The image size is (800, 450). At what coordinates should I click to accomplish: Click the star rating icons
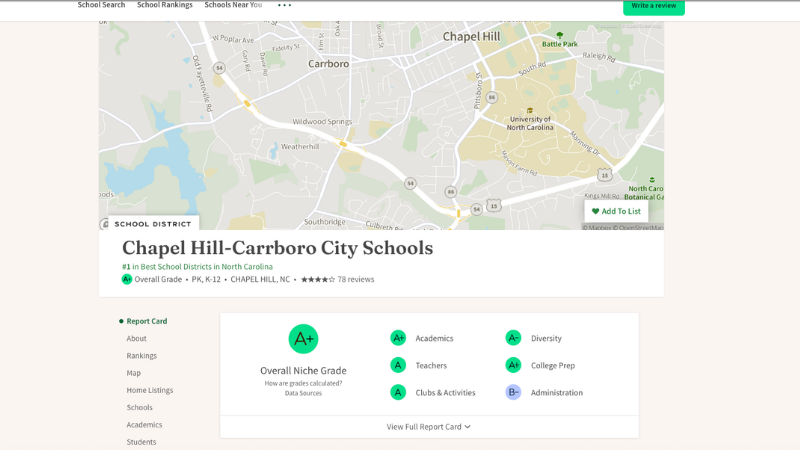317,279
